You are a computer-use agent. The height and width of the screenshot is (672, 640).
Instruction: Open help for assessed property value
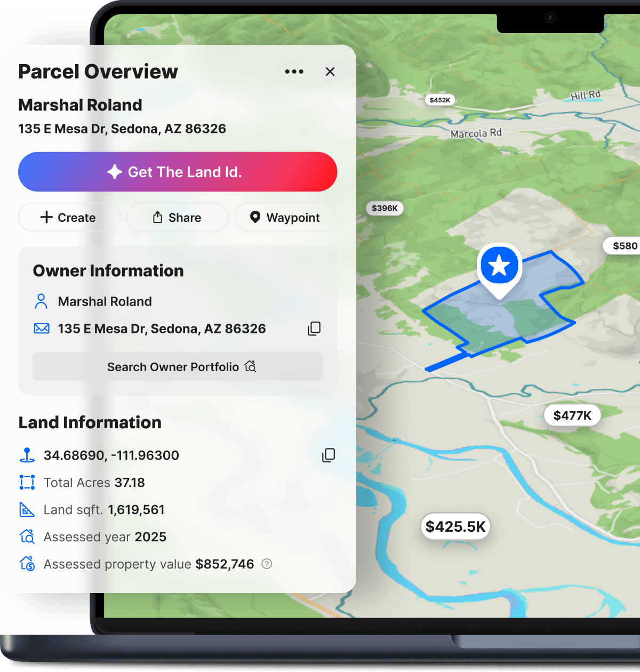click(x=267, y=564)
